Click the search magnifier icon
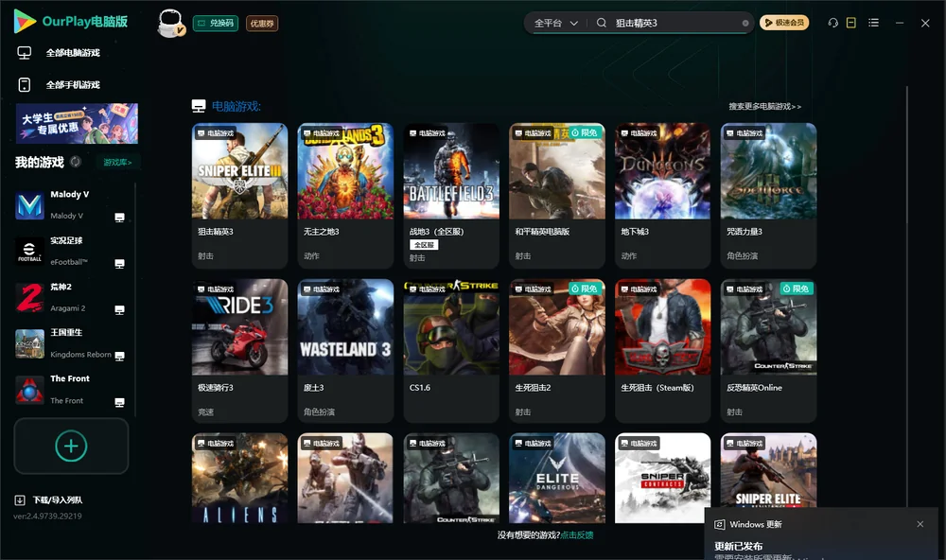 [601, 23]
